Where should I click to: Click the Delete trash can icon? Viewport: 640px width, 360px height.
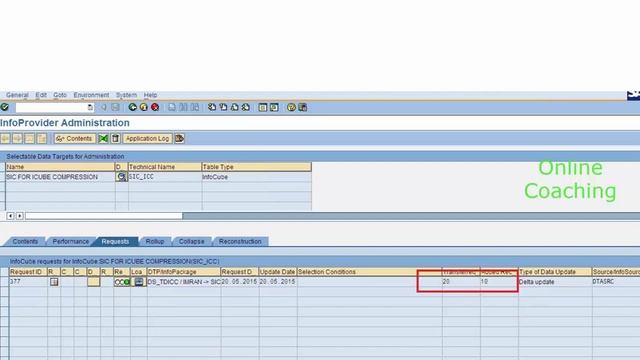[116, 138]
